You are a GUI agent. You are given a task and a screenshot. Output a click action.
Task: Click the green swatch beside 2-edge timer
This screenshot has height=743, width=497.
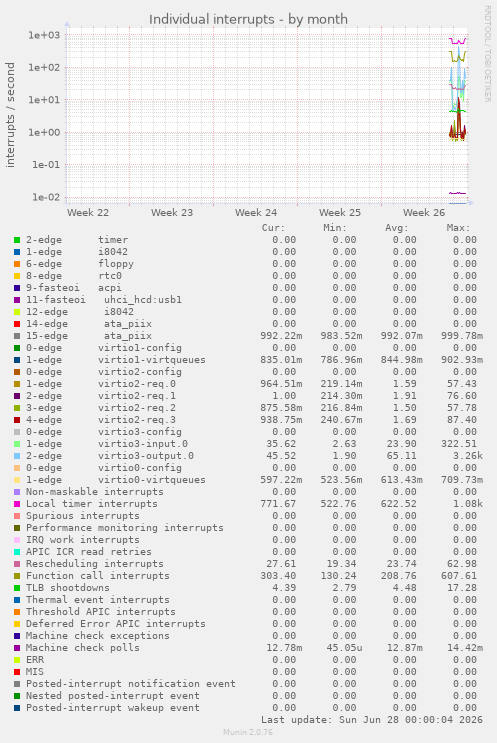coord(17,240)
